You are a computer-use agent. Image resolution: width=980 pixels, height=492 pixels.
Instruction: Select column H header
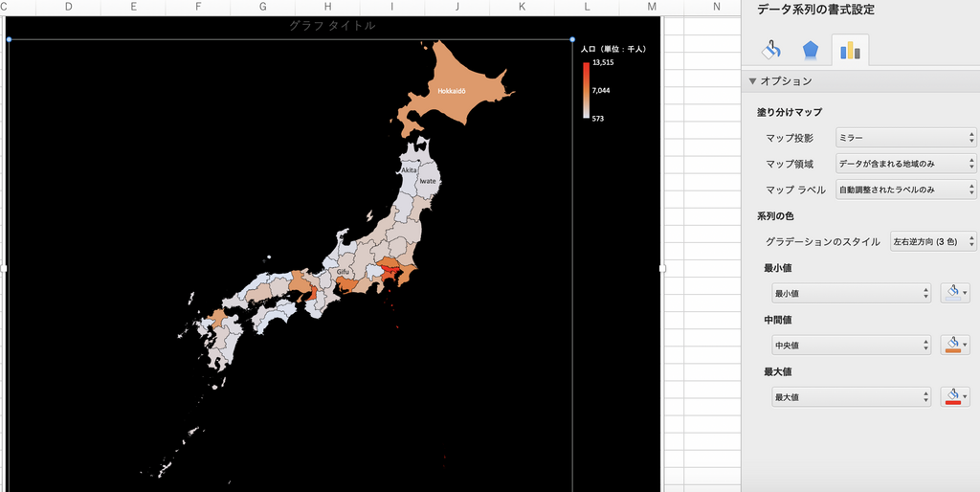point(326,8)
